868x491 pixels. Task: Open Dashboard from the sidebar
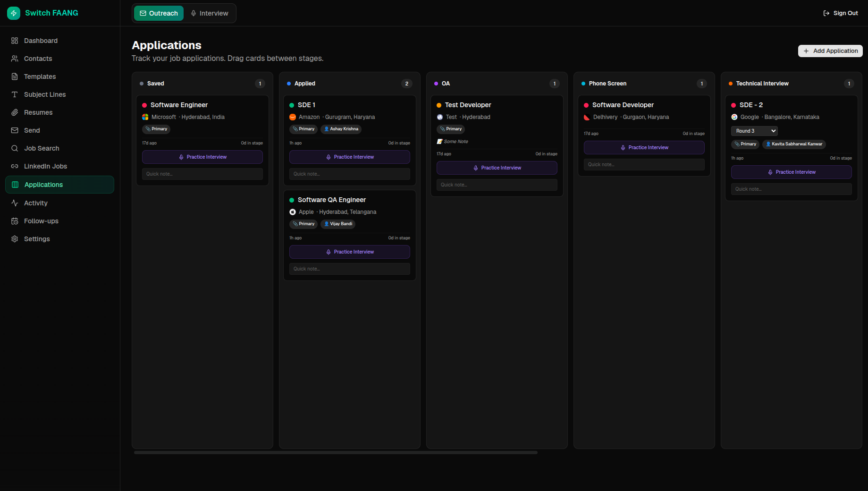(59, 41)
